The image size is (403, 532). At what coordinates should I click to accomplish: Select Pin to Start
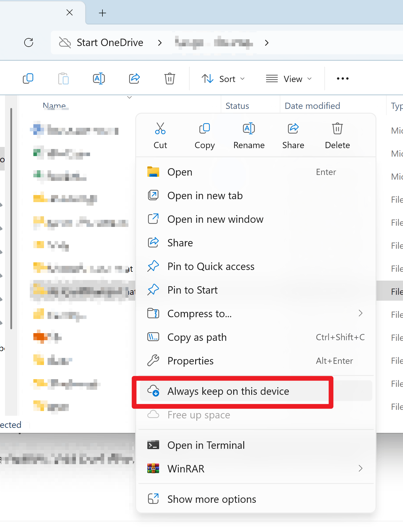click(256, 290)
